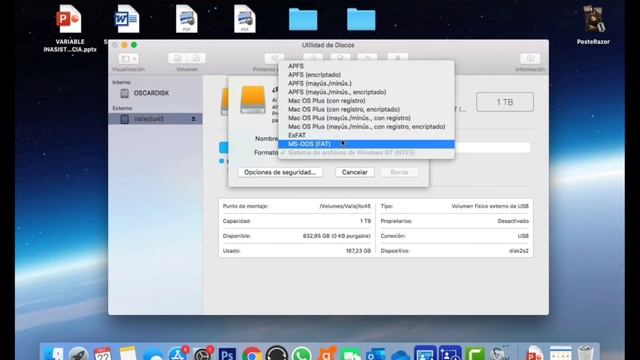Open Calendar from the Dock
640x360 pixels.
102,353
